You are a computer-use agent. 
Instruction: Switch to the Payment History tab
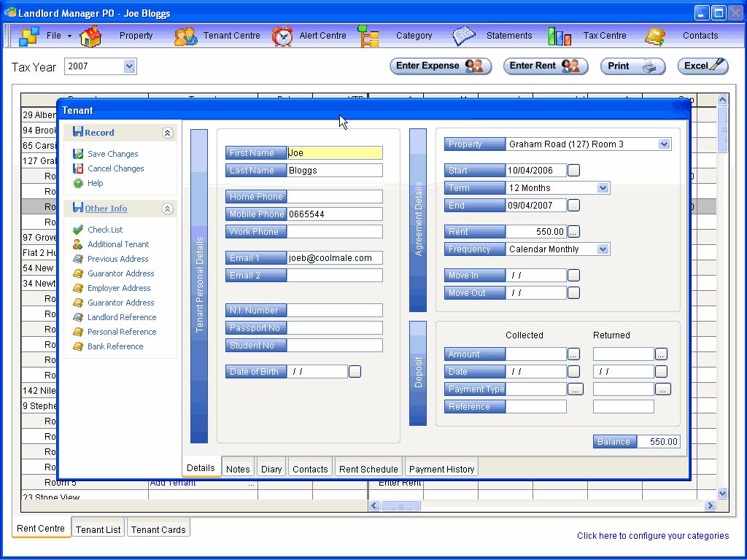[441, 469]
